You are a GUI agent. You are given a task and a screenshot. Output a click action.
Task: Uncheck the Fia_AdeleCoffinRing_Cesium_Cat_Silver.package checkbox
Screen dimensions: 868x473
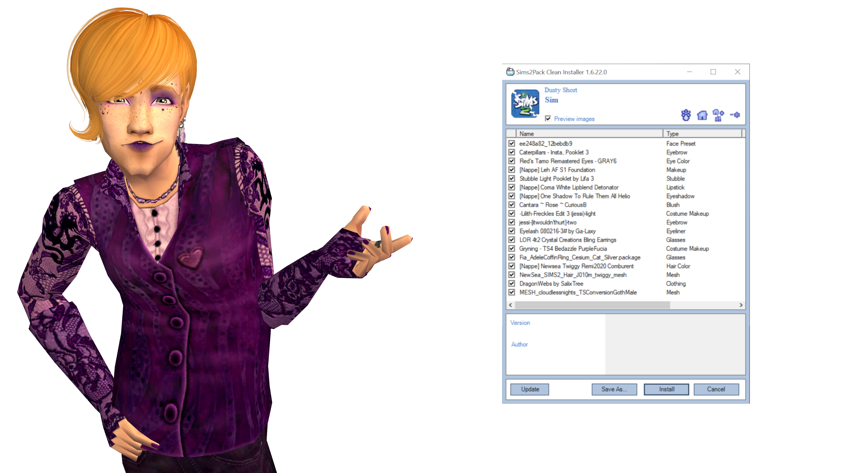tap(512, 257)
